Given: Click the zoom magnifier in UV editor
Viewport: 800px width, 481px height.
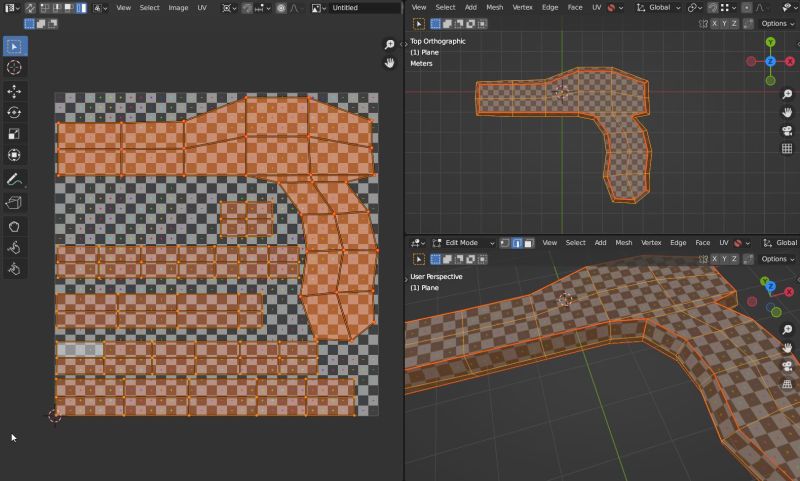Looking at the screenshot, I should 390,44.
